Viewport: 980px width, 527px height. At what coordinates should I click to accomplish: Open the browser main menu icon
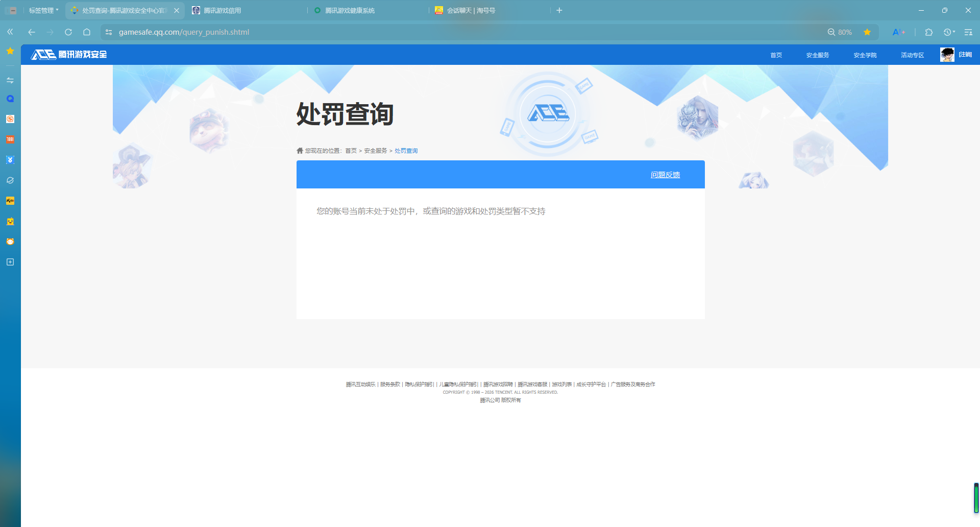point(968,32)
